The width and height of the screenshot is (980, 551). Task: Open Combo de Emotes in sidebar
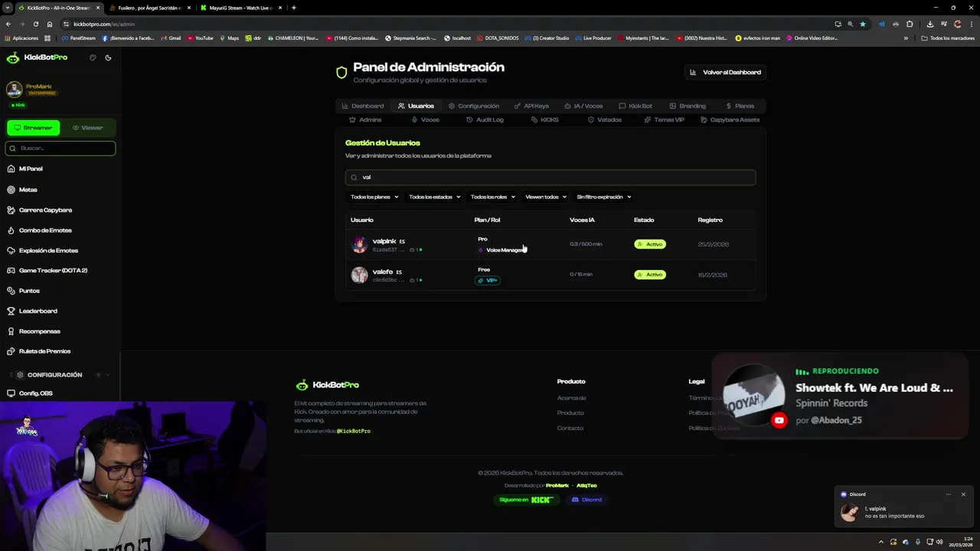[x=45, y=230]
